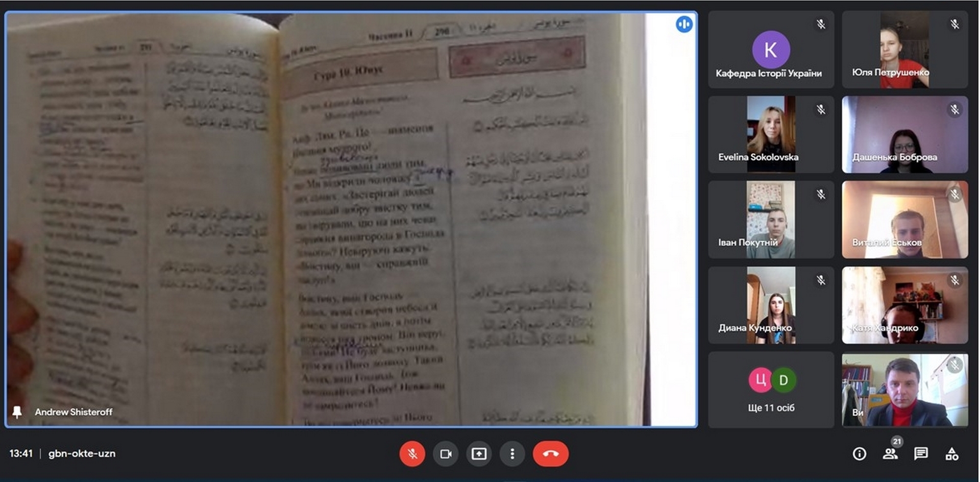The height and width of the screenshot is (482, 980).
Task: Click the muted mic icon on Дашенька Боброва tile
Action: point(954,109)
